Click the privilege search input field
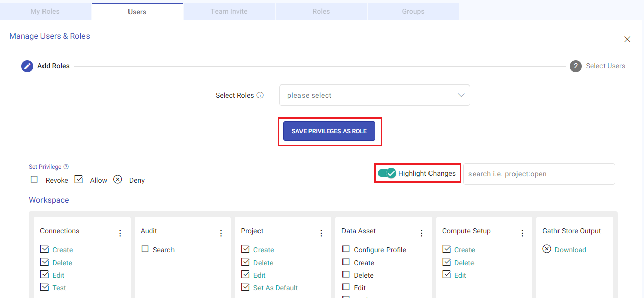The height and width of the screenshot is (298, 644). click(539, 174)
